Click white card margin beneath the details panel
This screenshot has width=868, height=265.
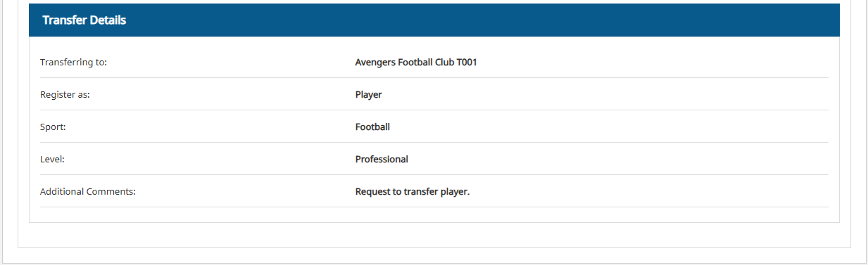click(x=434, y=235)
